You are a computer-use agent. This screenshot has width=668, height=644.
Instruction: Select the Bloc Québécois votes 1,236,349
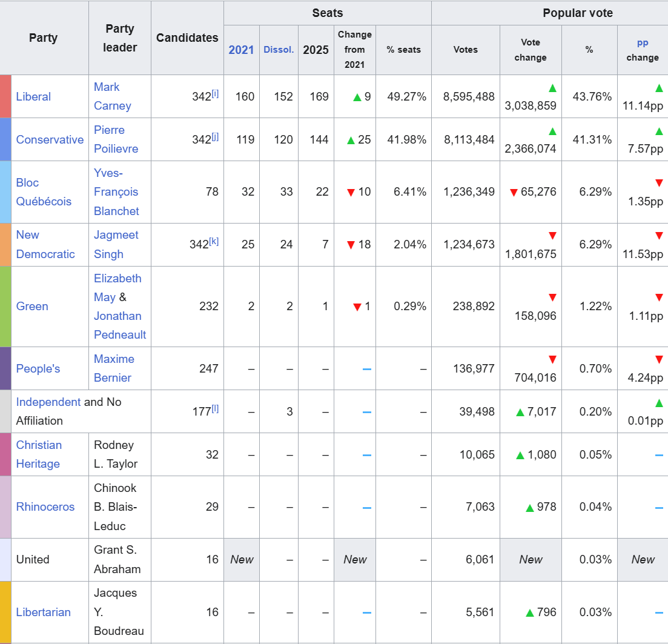[466, 192]
